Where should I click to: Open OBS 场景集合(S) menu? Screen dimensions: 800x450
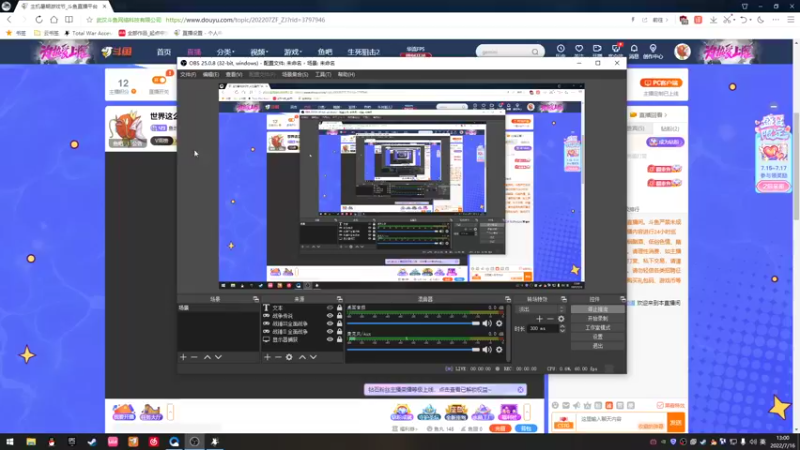[x=295, y=74]
